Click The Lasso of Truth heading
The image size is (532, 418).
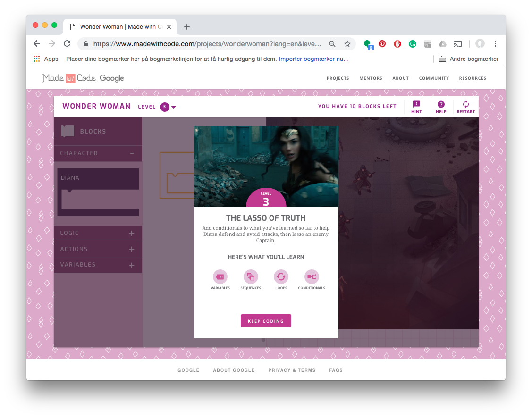click(266, 218)
